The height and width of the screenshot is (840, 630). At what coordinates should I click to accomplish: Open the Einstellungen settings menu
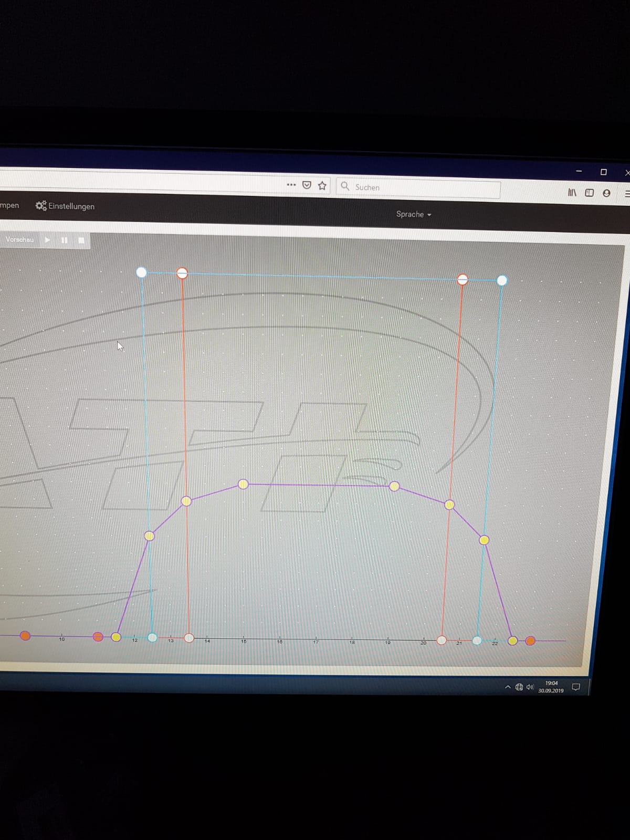click(x=65, y=206)
